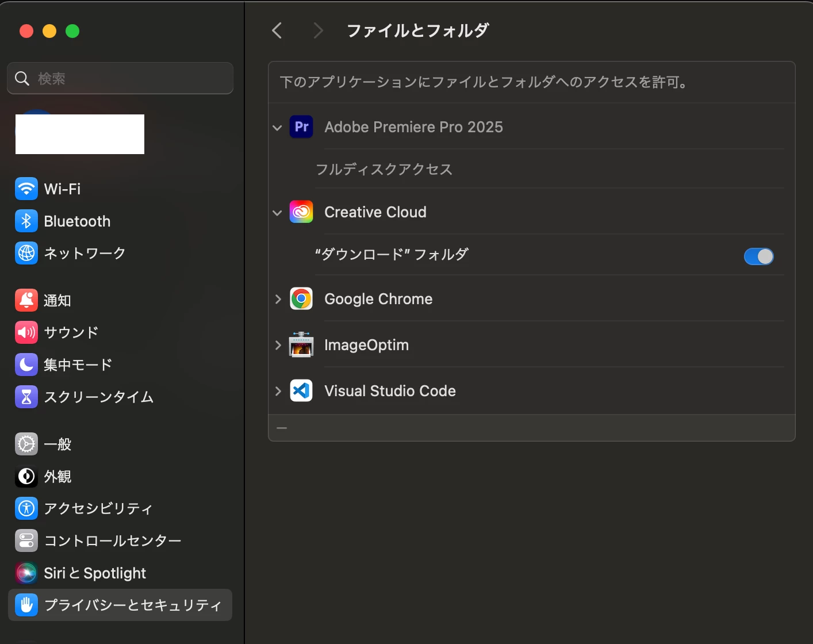Select 集中モード in the sidebar
This screenshot has height=644, width=813.
[120, 365]
